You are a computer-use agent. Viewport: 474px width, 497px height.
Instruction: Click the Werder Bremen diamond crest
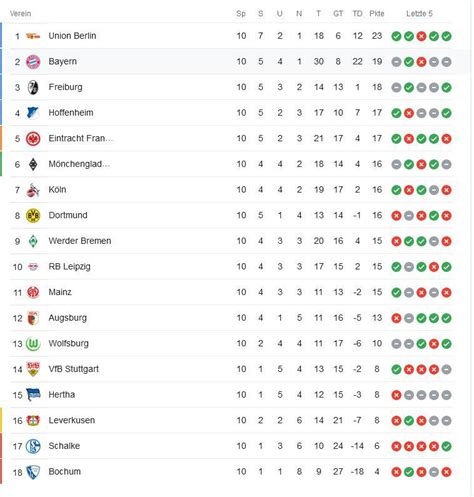coord(33,241)
